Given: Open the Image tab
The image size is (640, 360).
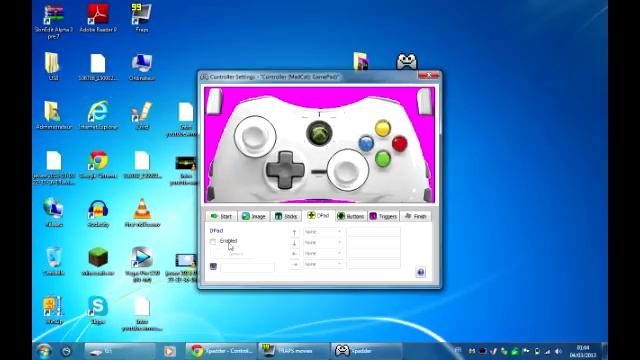Looking at the screenshot, I should tap(253, 216).
